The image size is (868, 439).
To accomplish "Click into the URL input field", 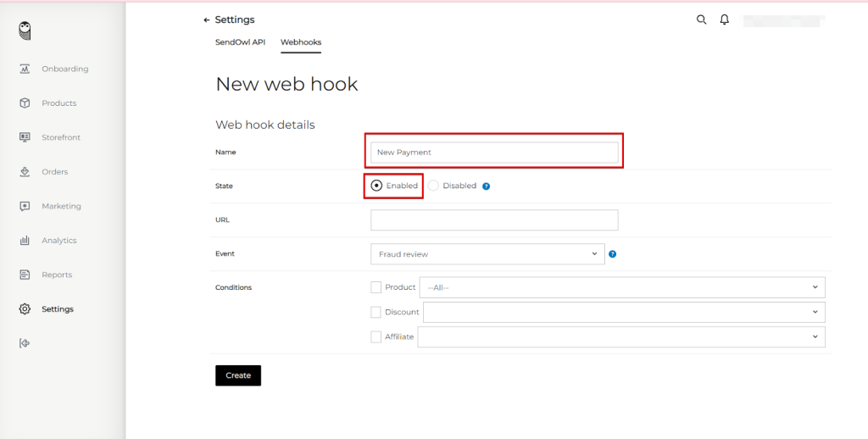I will point(494,220).
